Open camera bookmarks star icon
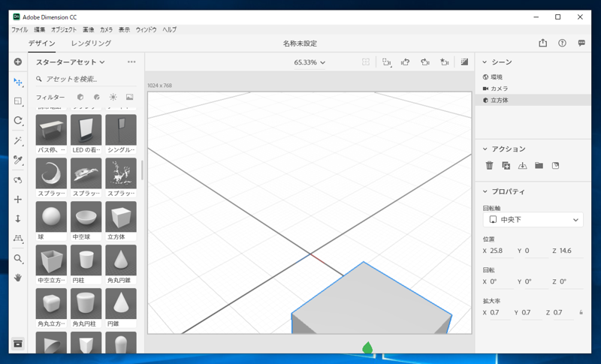Image resolution: width=601 pixels, height=364 pixels. point(444,62)
